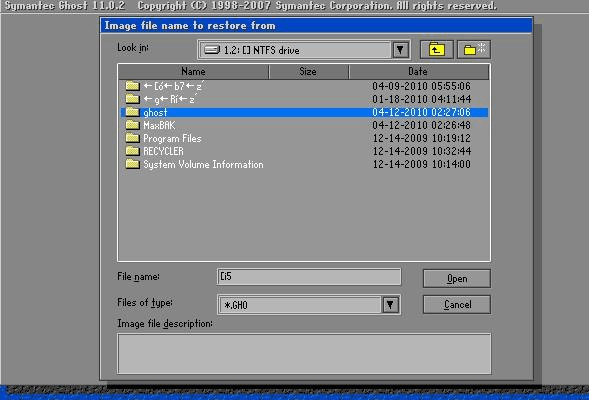Click the Image file description label
This screenshot has width=589, height=400.
165,323
